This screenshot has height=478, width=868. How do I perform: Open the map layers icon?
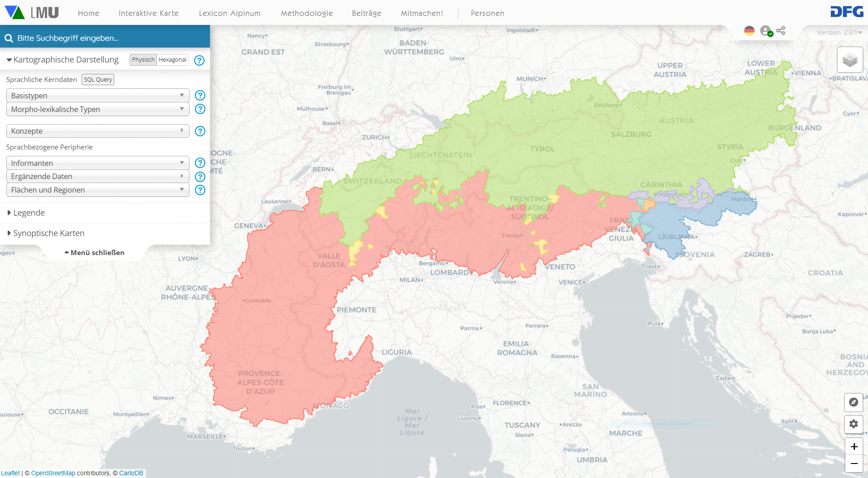[x=849, y=60]
